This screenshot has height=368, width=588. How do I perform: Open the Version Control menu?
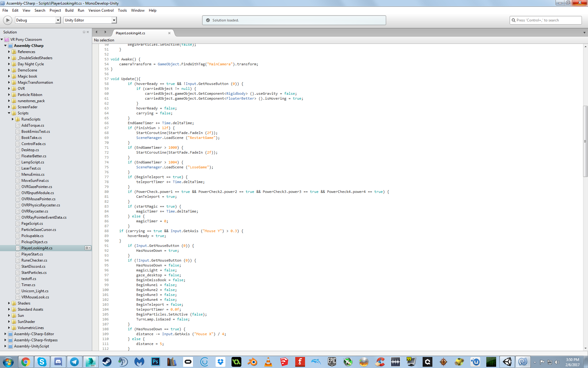tap(101, 10)
